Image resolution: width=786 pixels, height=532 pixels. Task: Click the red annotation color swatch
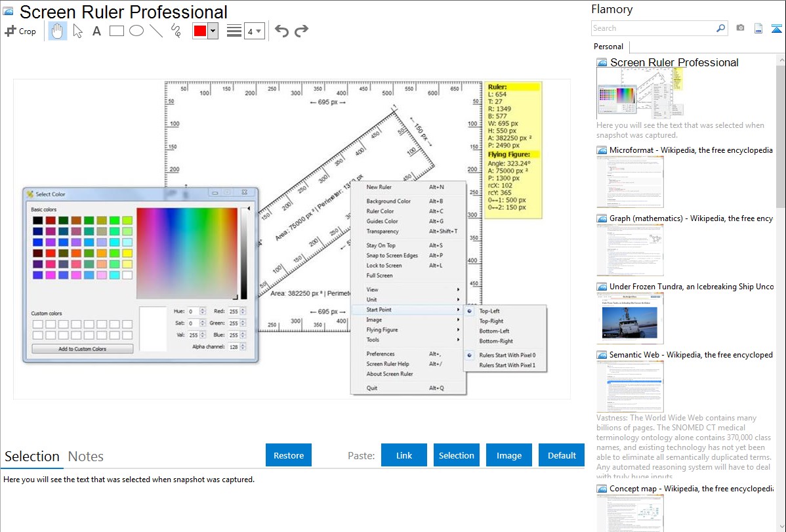pyautogui.click(x=200, y=31)
